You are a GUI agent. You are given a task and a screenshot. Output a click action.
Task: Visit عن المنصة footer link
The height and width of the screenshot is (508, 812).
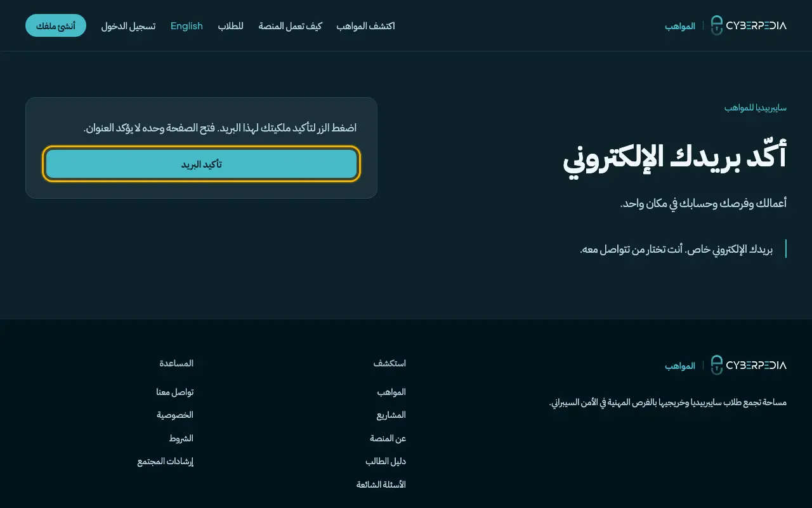(388, 439)
